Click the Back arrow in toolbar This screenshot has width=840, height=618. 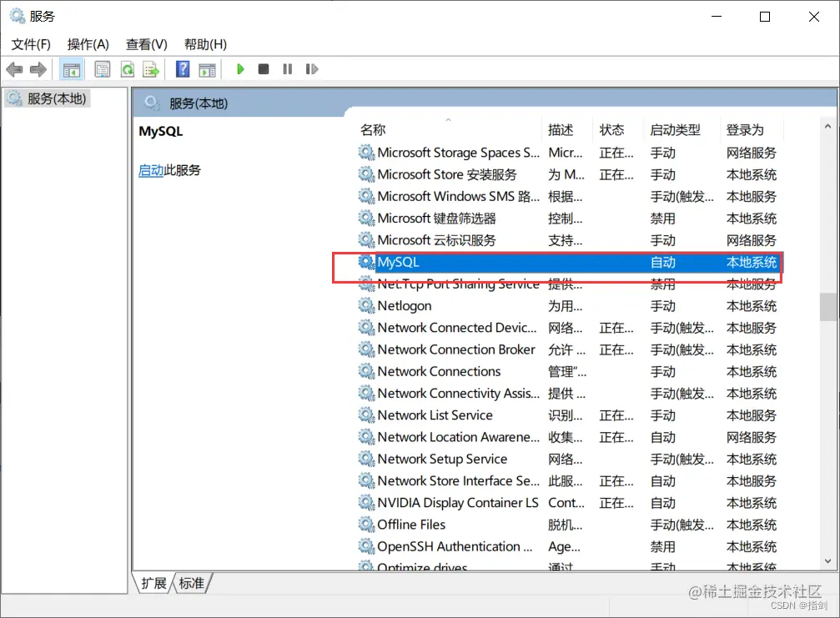pyautogui.click(x=14, y=69)
